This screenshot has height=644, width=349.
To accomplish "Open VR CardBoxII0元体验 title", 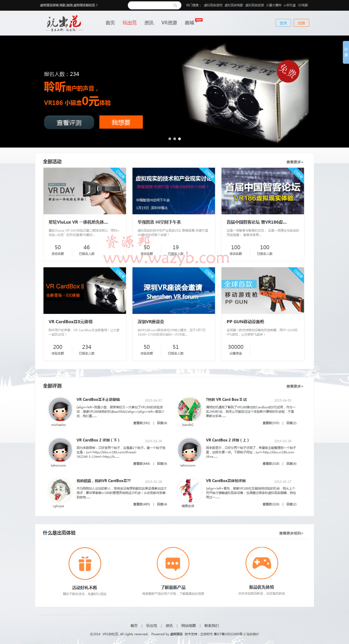I will click(x=71, y=322).
